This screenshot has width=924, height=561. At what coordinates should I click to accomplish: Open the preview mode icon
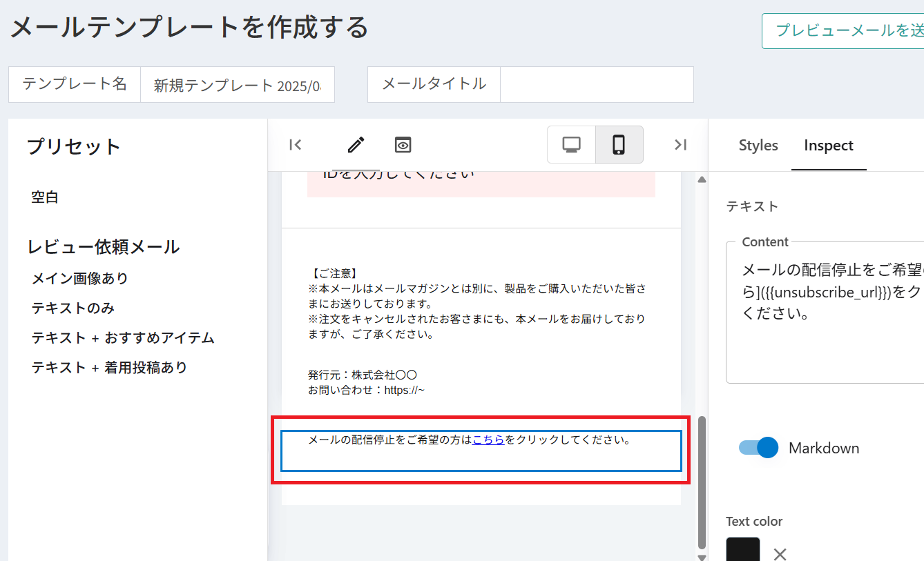pos(403,144)
